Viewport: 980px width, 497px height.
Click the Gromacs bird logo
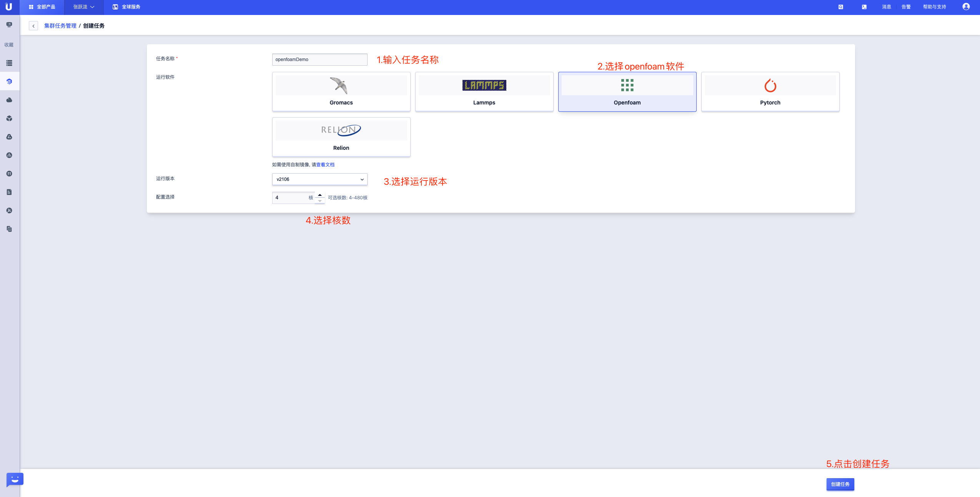(339, 85)
